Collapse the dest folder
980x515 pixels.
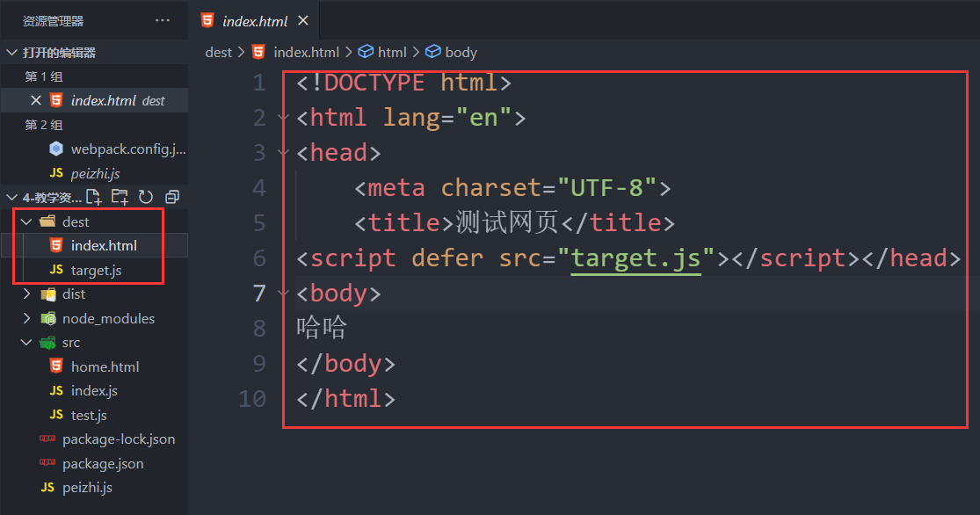point(26,221)
